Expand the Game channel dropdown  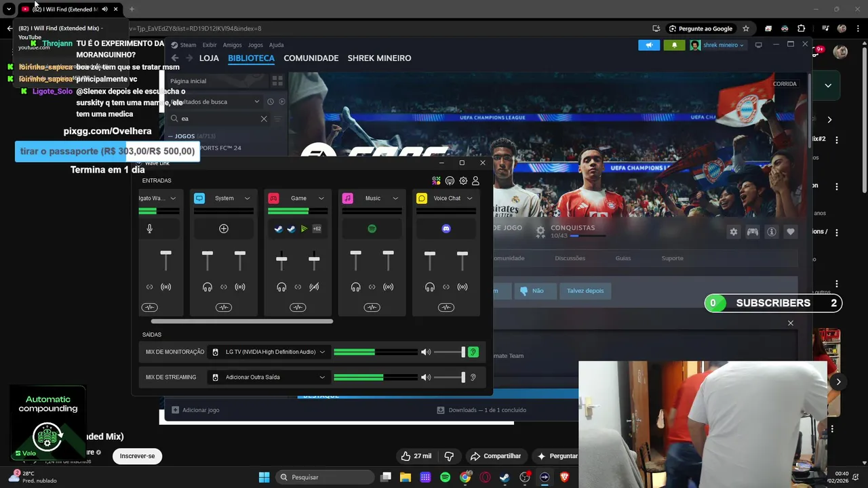point(321,199)
